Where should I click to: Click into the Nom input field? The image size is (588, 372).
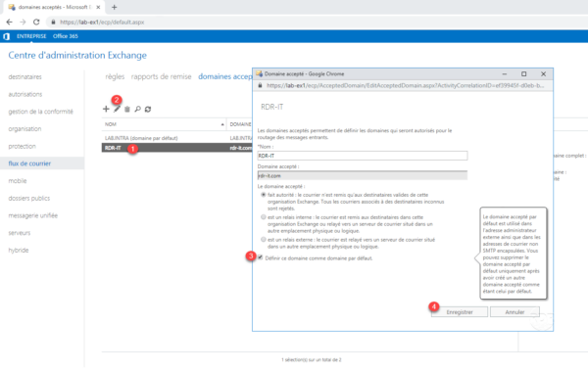363,156
